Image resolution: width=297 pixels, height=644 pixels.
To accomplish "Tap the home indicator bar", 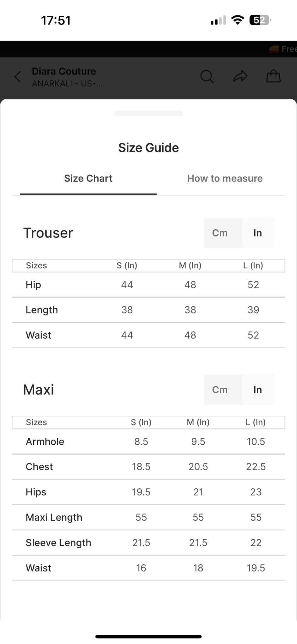I will pyautogui.click(x=148, y=636).
